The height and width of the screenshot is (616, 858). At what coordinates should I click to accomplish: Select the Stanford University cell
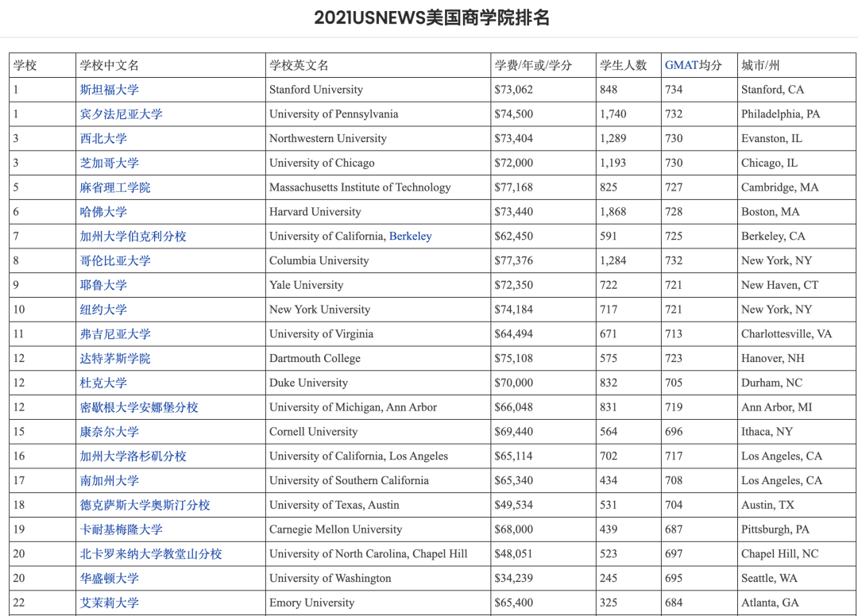click(x=377, y=90)
